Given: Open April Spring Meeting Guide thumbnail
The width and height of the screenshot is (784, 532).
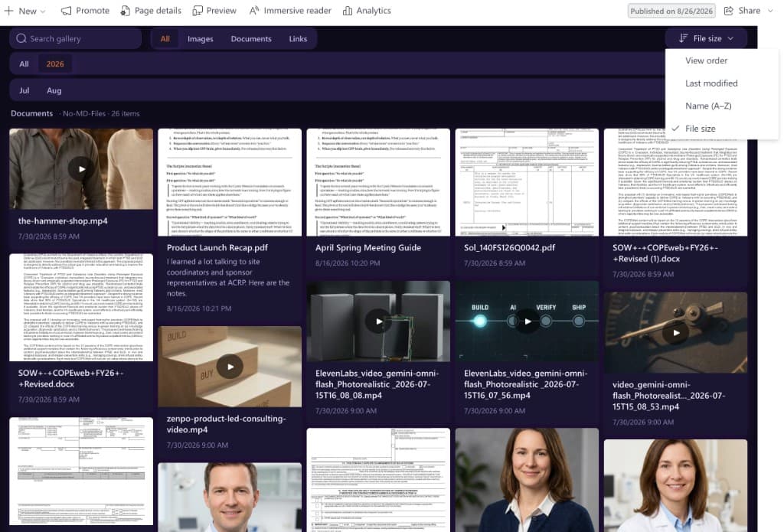Looking at the screenshot, I should (x=378, y=182).
